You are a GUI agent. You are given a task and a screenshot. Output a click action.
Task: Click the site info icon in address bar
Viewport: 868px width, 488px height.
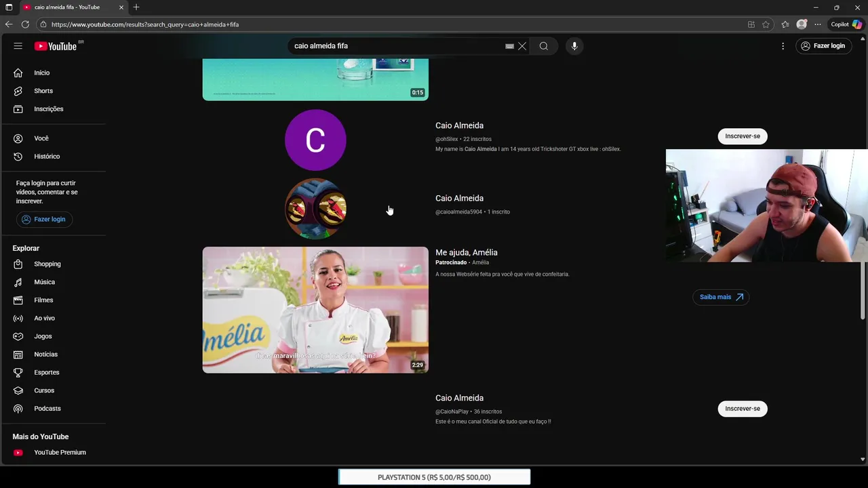coord(43,24)
